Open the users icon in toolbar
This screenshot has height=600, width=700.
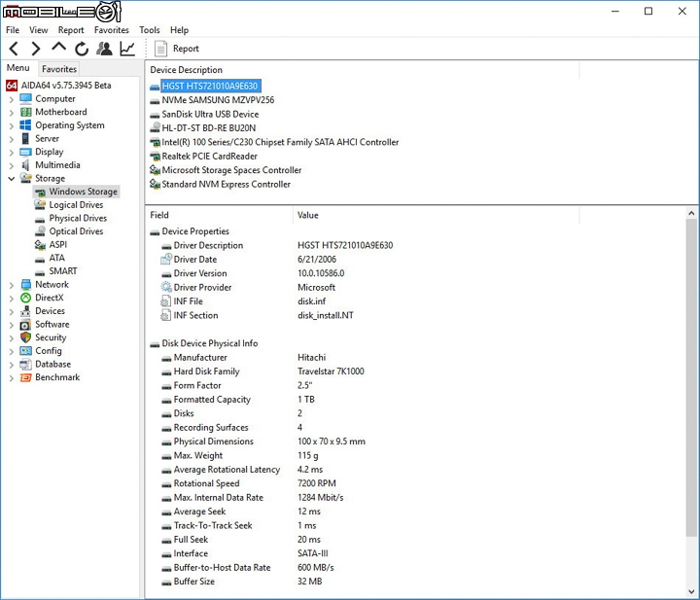pos(104,49)
